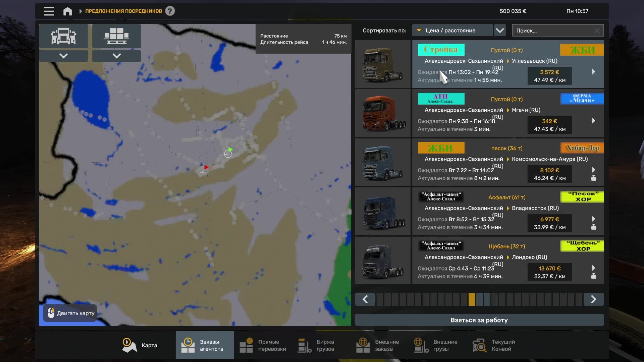The height and width of the screenshot is (362, 644).
Task: Click the Хабар-Дор company logo
Action: 582,148
